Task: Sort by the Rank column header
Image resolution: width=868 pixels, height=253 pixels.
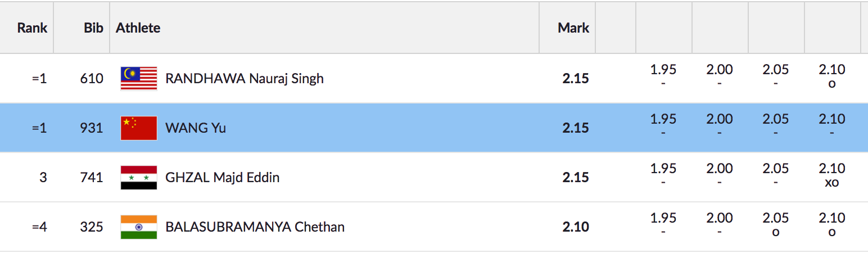Action: coord(32,28)
